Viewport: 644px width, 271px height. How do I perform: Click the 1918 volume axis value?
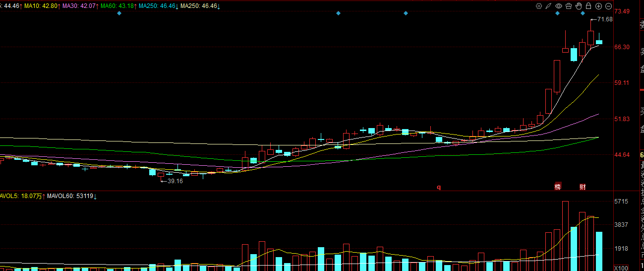[x=621, y=249]
